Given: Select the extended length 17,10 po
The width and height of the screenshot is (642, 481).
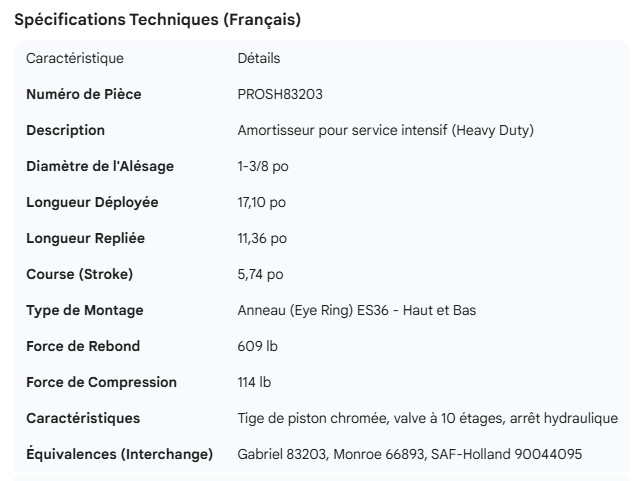Looking at the screenshot, I should pos(262,202).
